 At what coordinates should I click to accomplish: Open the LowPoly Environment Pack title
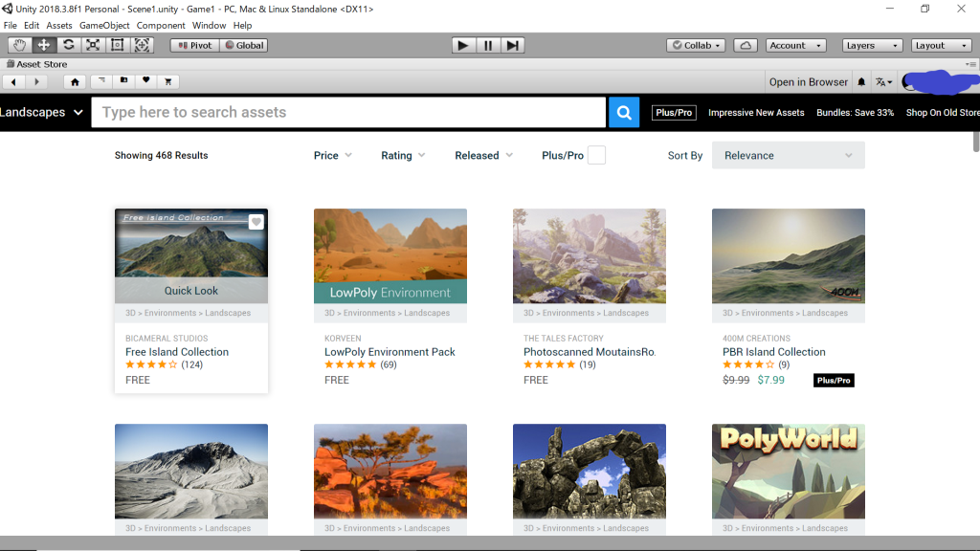coord(390,352)
